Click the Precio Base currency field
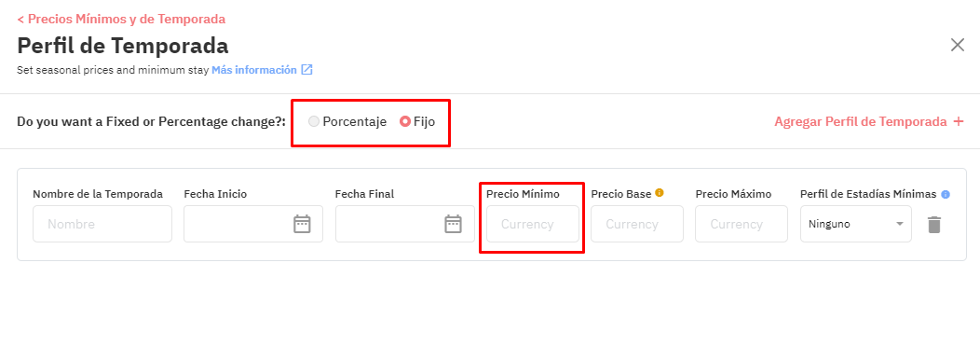980x346 pixels. [x=637, y=224]
